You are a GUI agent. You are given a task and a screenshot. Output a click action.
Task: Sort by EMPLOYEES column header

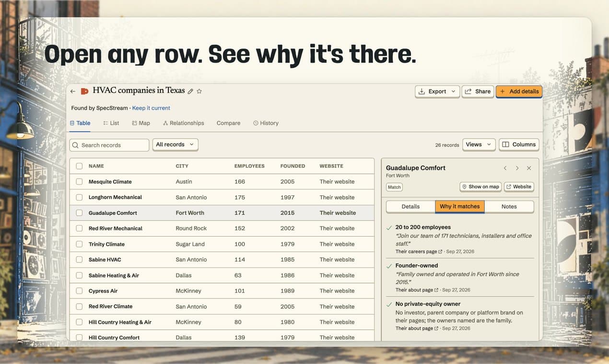249,166
